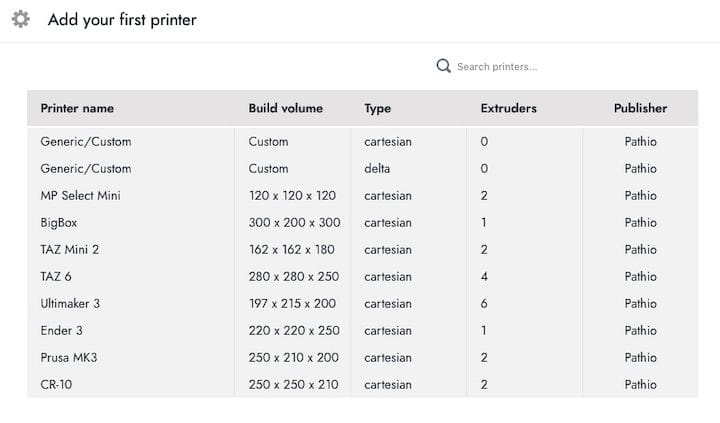The height and width of the screenshot is (423, 720).
Task: Select the TAZ Mini 2 printer
Action: [69, 250]
